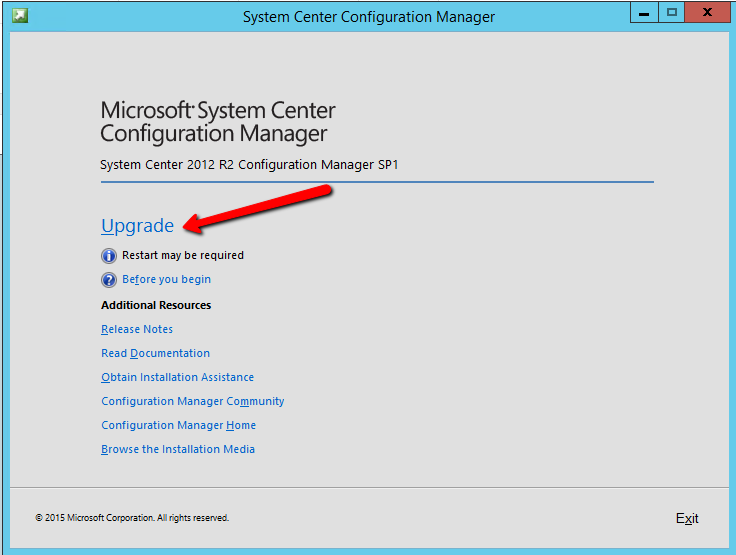Image resolution: width=736 pixels, height=555 pixels.
Task: Open the Release Notes link
Action: (x=137, y=329)
